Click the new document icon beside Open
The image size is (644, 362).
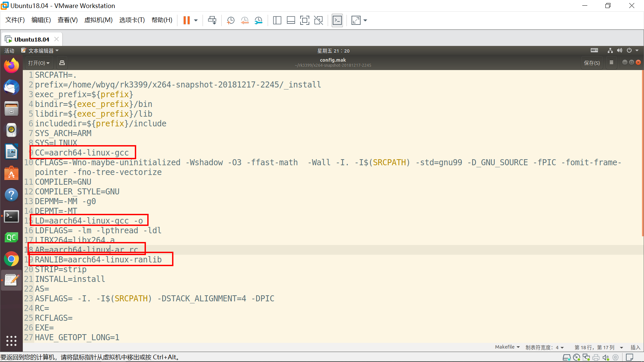pos(62,63)
